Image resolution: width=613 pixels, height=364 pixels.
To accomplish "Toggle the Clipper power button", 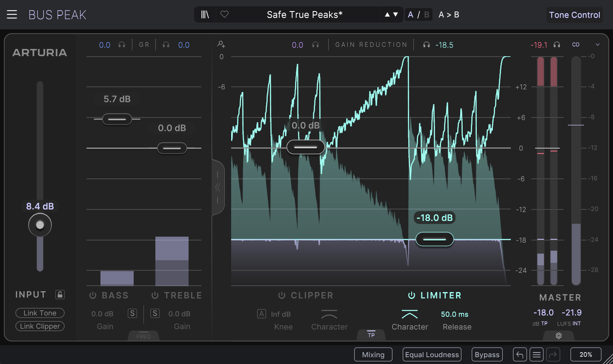I will pyautogui.click(x=281, y=295).
